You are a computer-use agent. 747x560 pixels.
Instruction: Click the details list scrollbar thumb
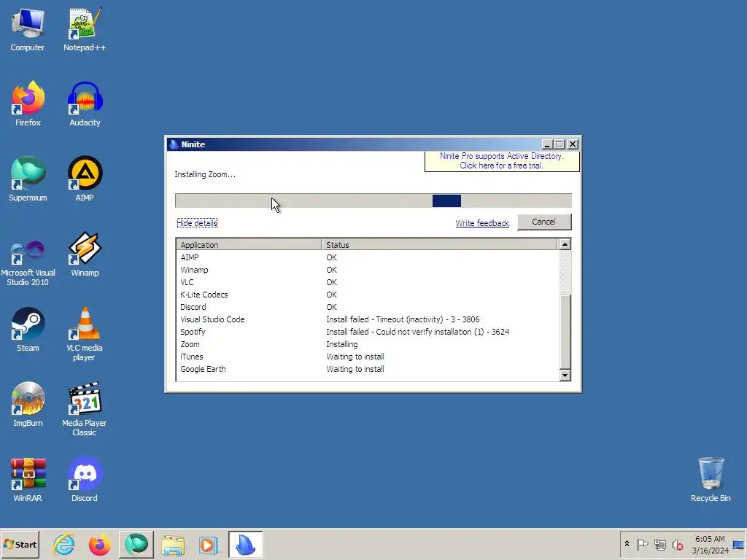[x=565, y=332]
